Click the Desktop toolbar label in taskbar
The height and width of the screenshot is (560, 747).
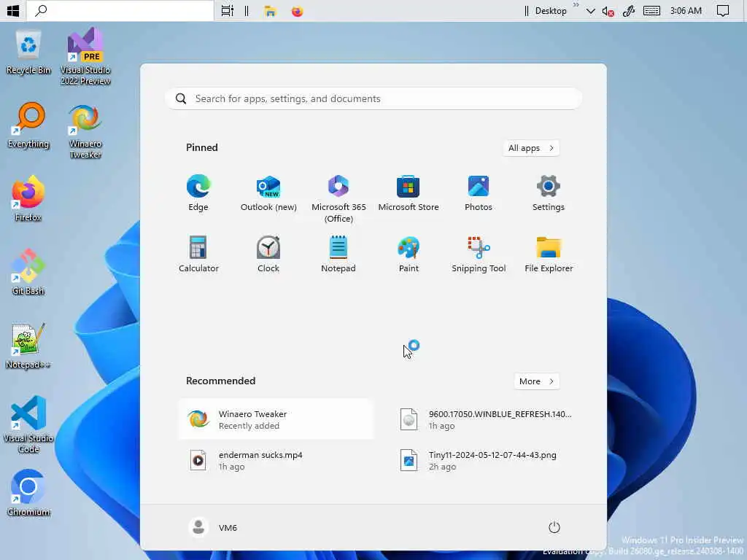point(551,10)
